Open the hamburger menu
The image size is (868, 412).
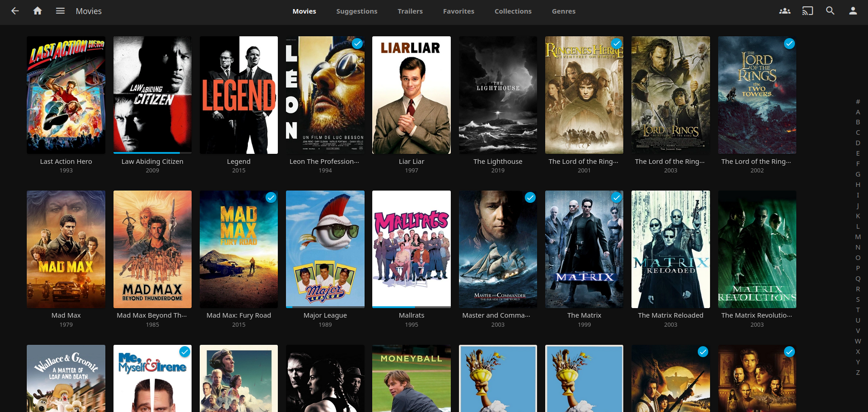[x=60, y=11]
